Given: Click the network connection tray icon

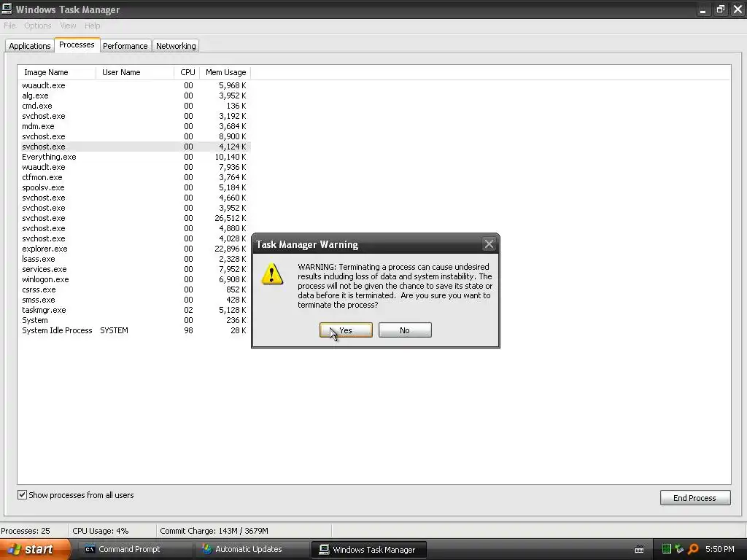Looking at the screenshot, I should (x=679, y=549).
